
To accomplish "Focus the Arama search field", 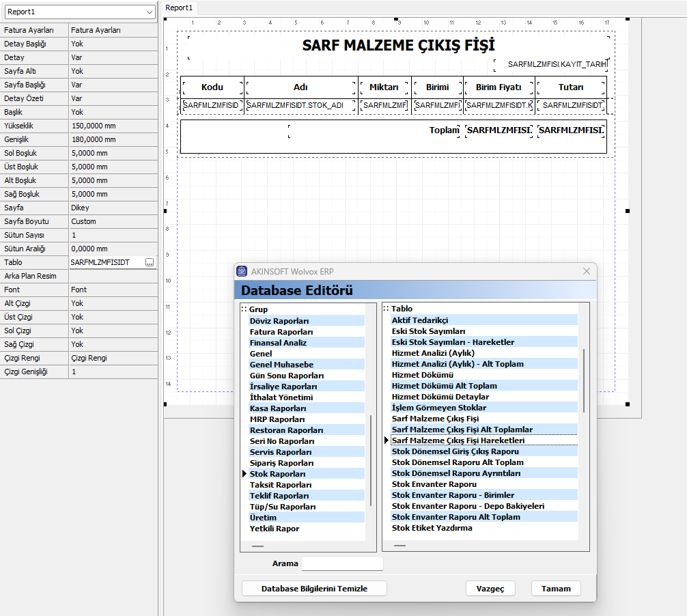I will pos(342,563).
